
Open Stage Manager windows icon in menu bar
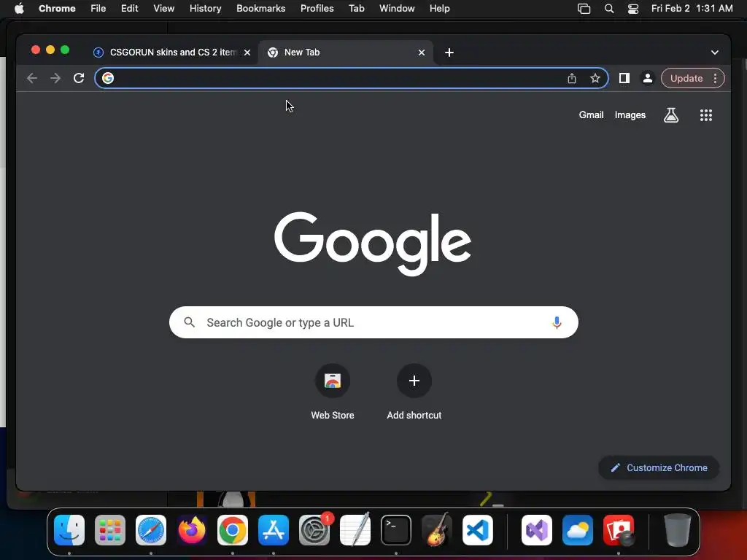tap(584, 9)
